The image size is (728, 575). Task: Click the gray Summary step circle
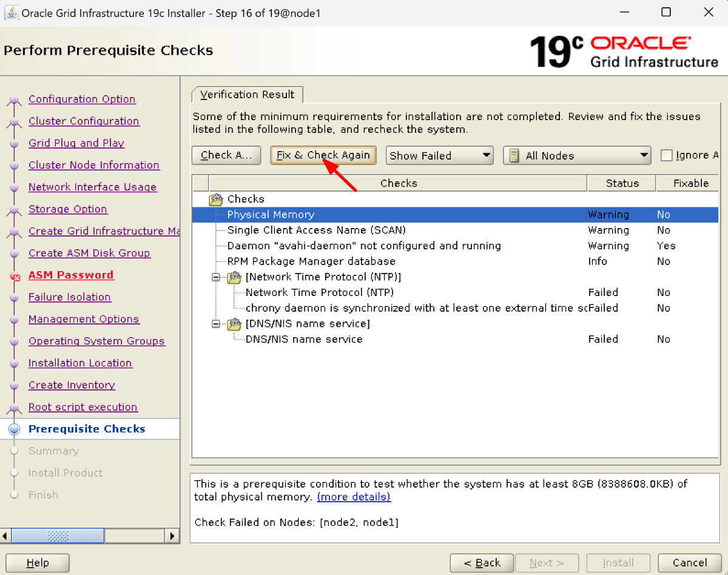pyautogui.click(x=13, y=451)
